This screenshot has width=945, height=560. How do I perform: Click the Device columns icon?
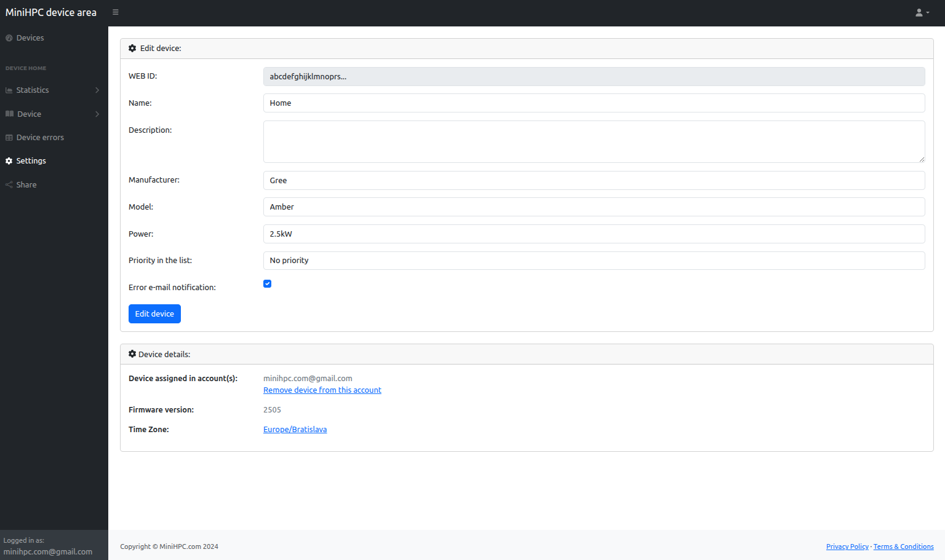(x=9, y=114)
